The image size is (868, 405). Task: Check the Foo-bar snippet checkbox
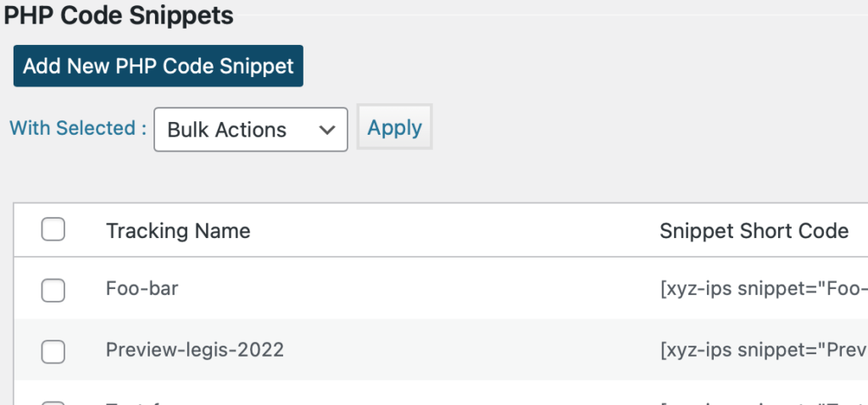click(53, 291)
